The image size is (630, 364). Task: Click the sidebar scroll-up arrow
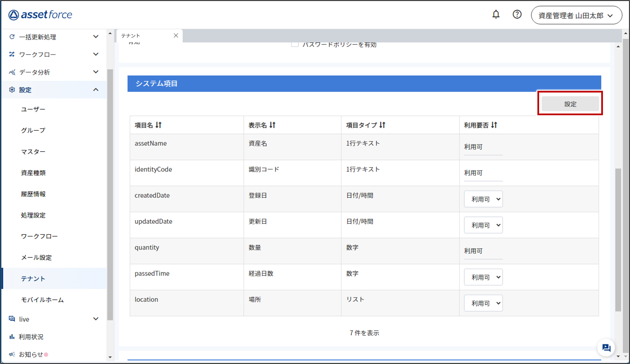(x=110, y=33)
